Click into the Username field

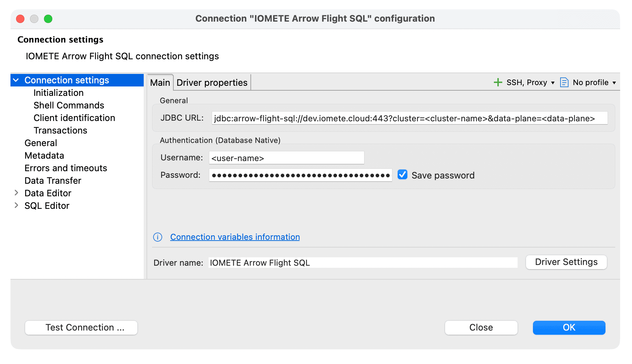(x=287, y=158)
